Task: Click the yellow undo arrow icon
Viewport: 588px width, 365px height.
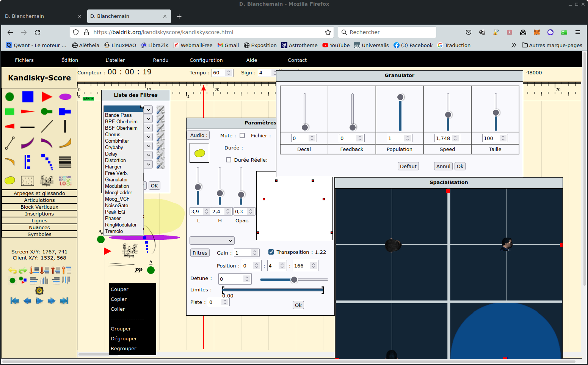Action: 13,271
